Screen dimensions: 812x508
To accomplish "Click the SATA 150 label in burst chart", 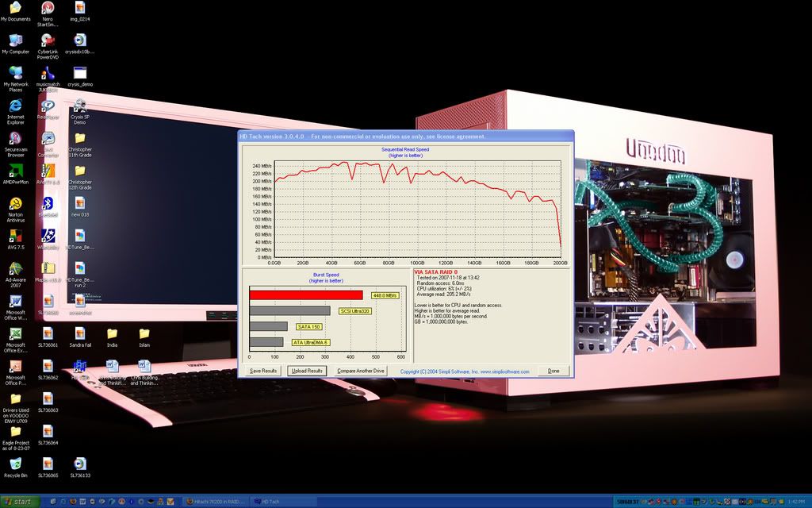I will coord(309,326).
